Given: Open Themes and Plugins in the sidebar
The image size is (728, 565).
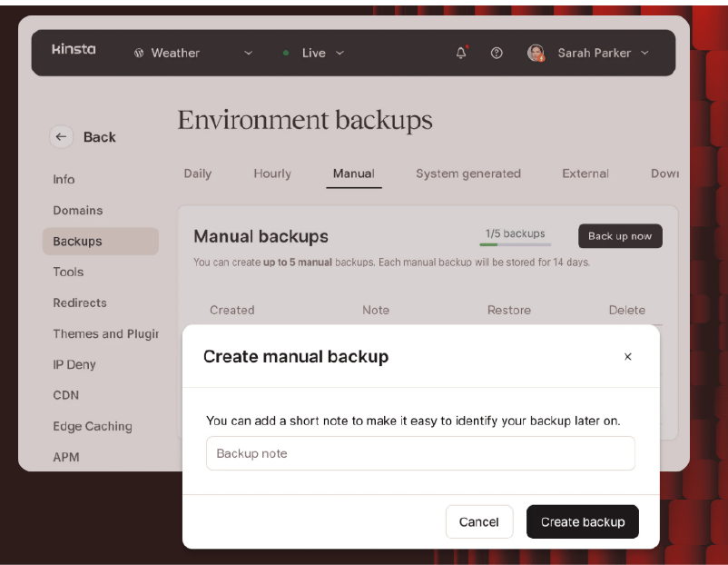Looking at the screenshot, I should point(106,333).
